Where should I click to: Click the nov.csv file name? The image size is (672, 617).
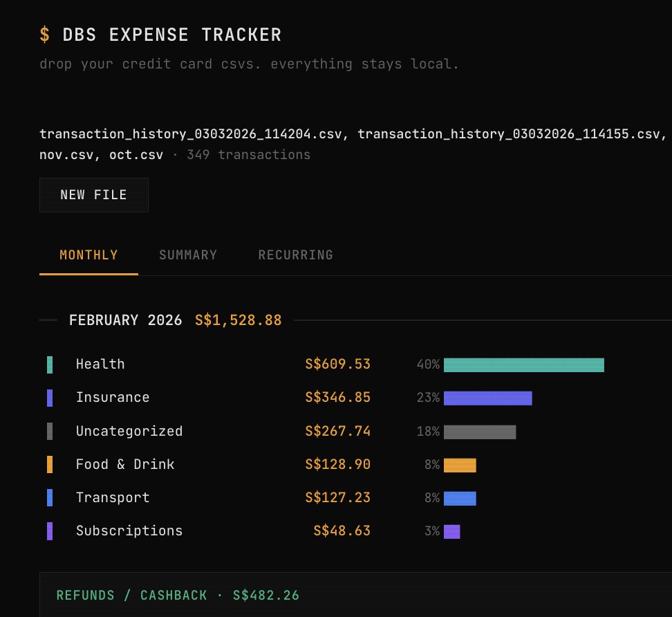click(x=66, y=155)
